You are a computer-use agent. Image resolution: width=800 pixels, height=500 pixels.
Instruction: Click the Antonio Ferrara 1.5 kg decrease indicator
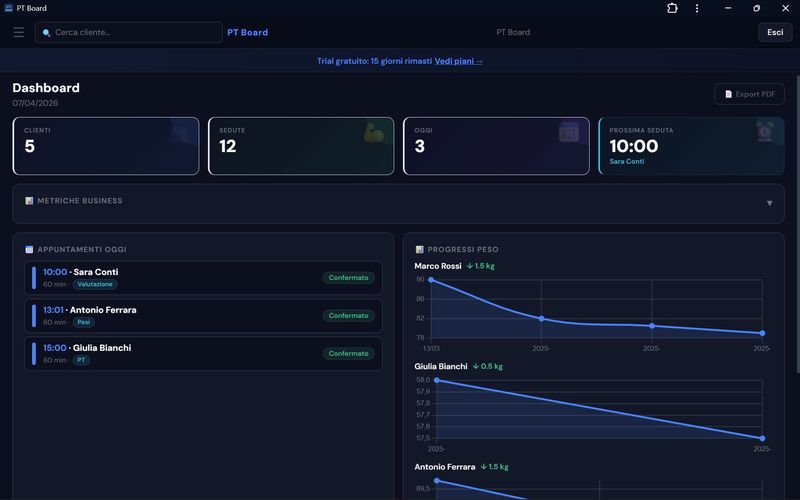point(494,467)
